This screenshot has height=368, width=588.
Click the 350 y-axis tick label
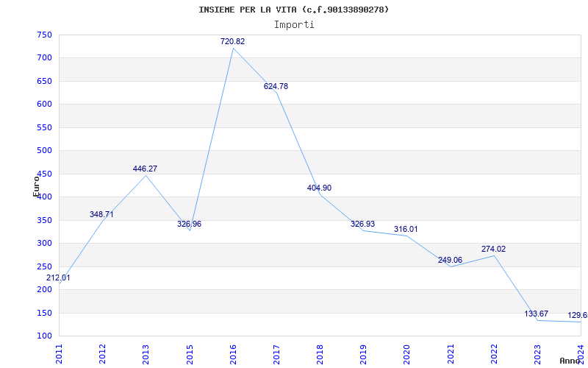pos(44,220)
